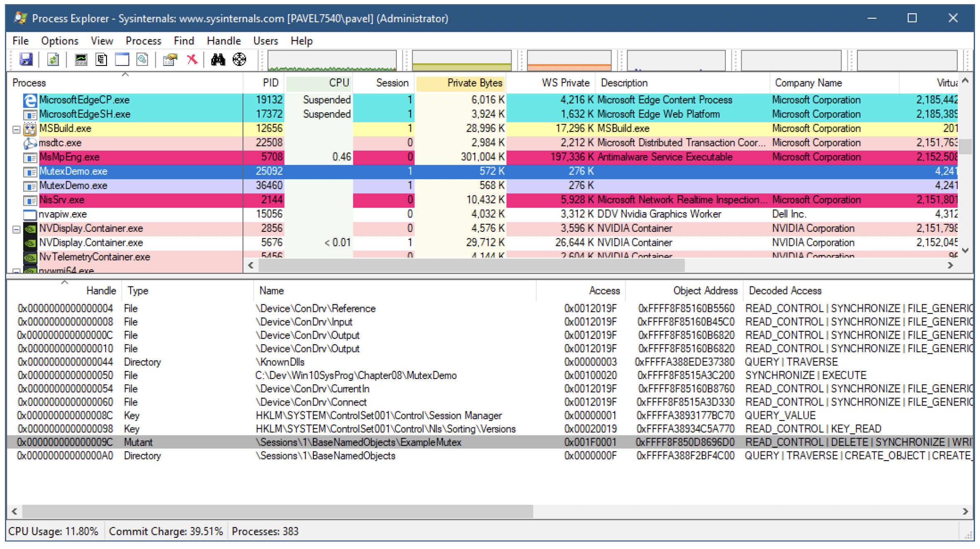
Task: Toggle the lower pane window icon
Action: point(122,60)
